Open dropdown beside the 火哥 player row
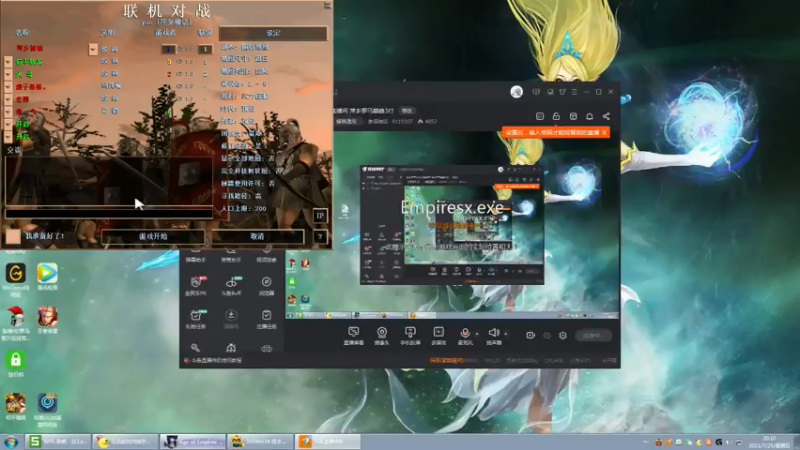Viewport: 800px width, 450px height. tap(8, 74)
